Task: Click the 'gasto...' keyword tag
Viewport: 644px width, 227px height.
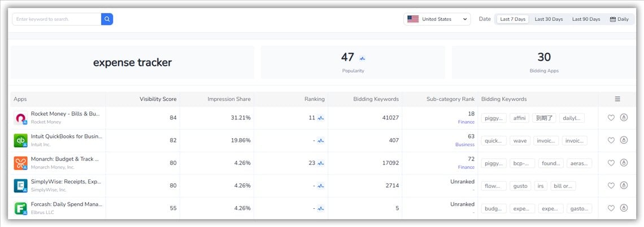Action: pyautogui.click(x=580, y=208)
